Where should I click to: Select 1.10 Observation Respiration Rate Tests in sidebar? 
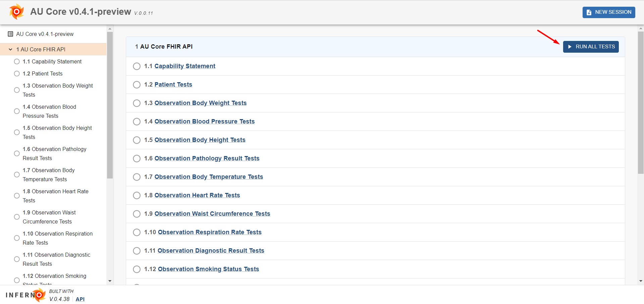(57, 238)
